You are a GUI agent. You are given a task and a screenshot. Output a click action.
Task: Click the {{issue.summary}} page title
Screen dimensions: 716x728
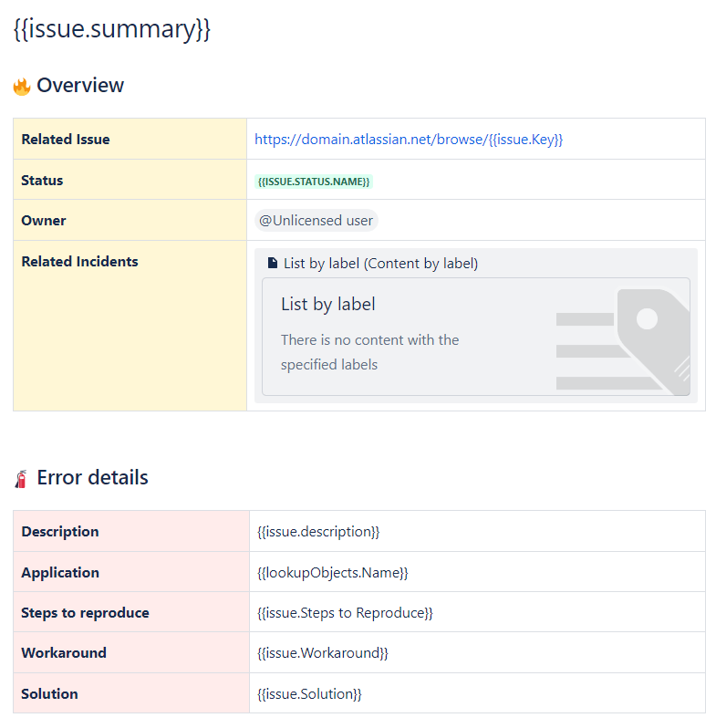[x=112, y=29]
